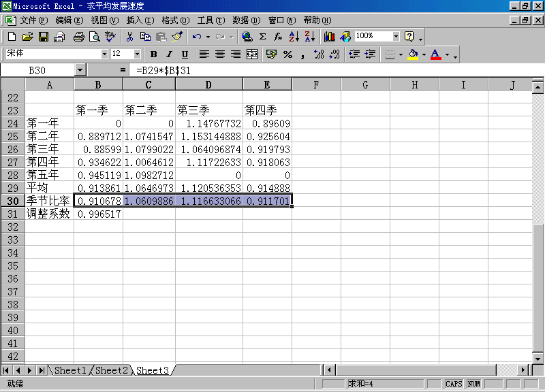The image size is (545, 392).
Task: Launch the Chart Wizard icon
Action: tap(330, 37)
